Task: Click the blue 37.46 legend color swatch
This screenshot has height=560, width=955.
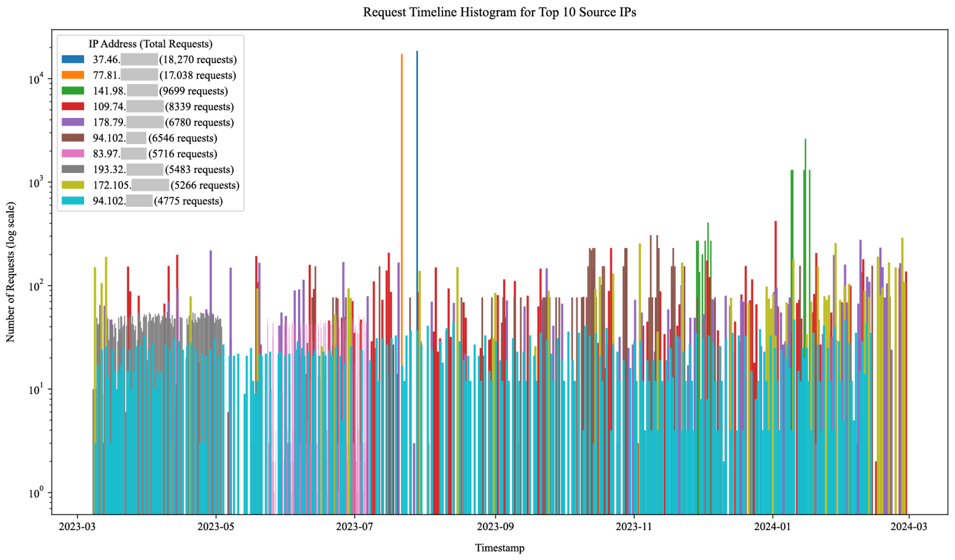Action: (x=73, y=59)
